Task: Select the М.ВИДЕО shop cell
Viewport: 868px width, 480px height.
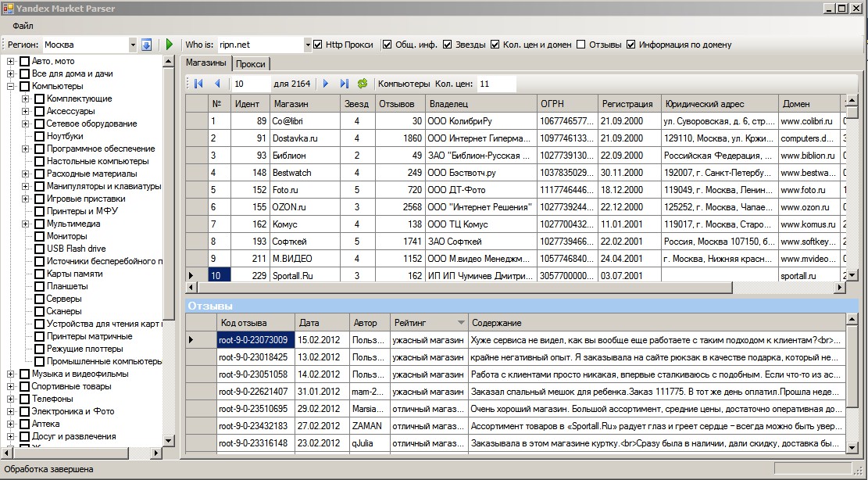Action: [x=305, y=259]
